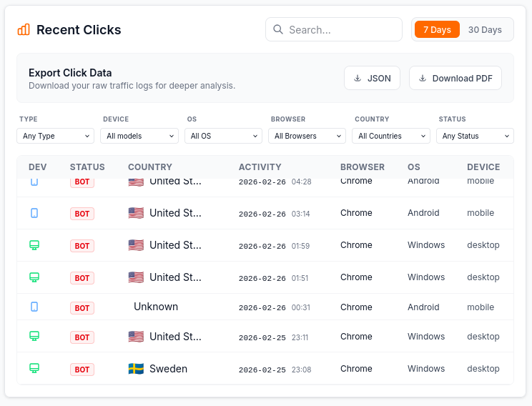Expand the All OS filter dropdown
Viewport: 532px width, 406px height.
(x=224, y=136)
